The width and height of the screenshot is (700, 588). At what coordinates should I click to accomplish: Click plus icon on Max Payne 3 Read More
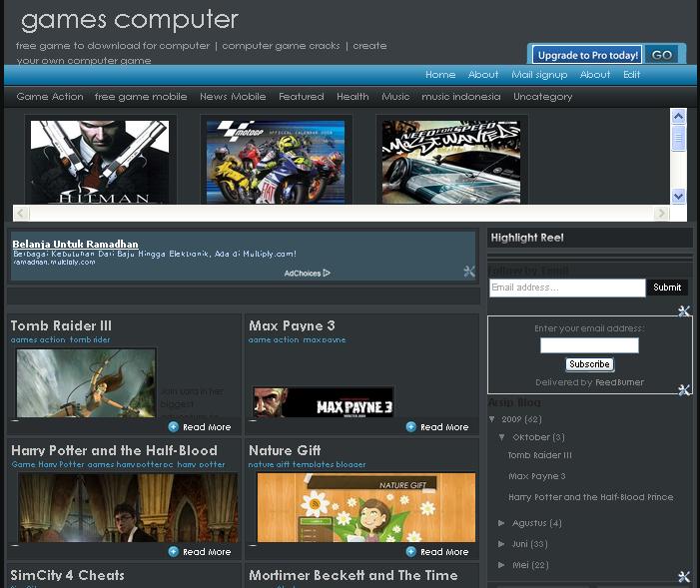coord(411,427)
